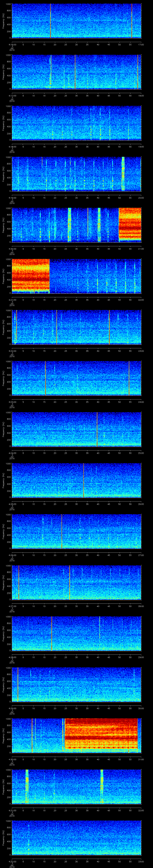Click the 4:19:00 start time label

click(x=12, y=198)
